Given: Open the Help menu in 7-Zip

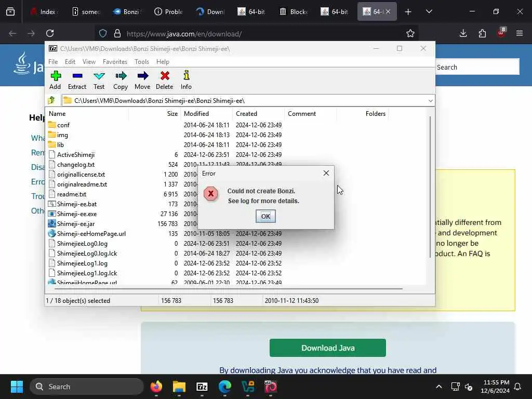Looking at the screenshot, I should [163, 62].
